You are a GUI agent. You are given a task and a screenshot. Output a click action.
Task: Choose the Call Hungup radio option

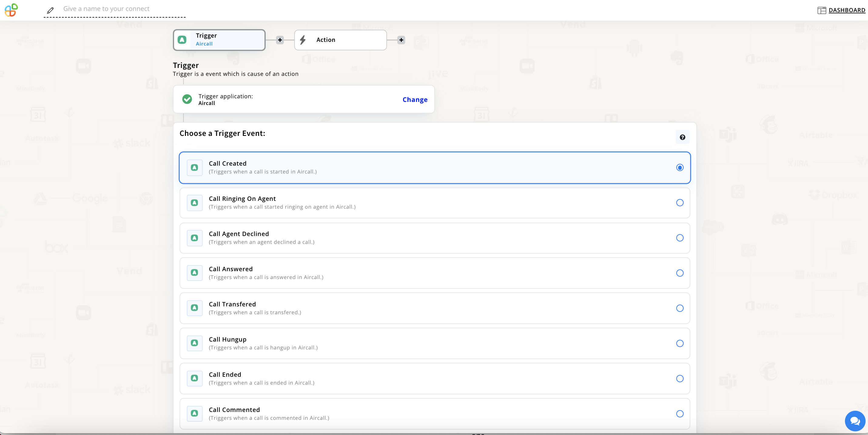click(680, 343)
